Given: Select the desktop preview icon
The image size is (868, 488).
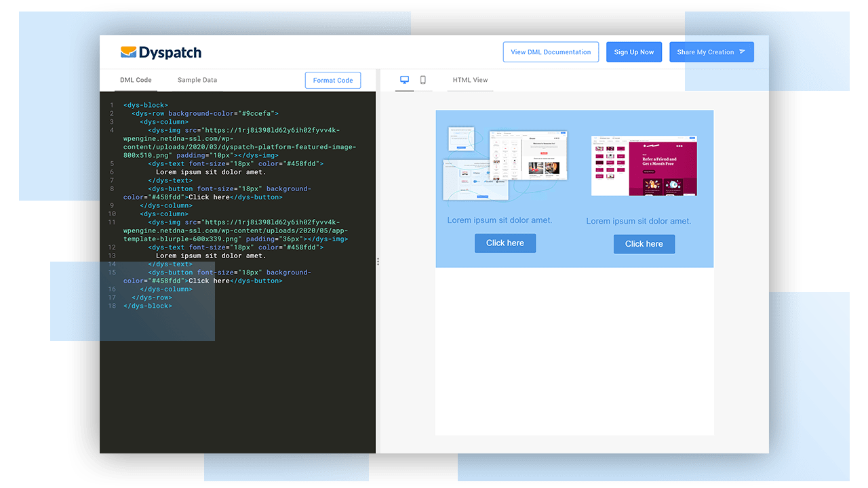Looking at the screenshot, I should tap(404, 79).
